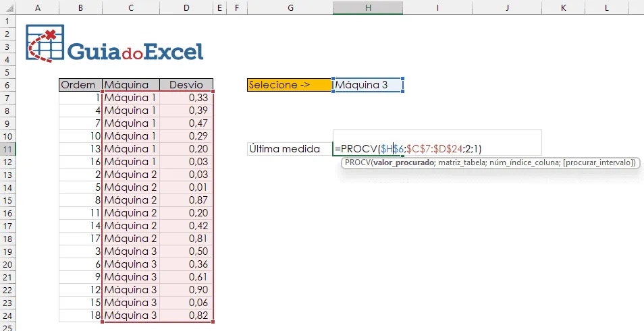Click the PROCV function name in tooltip
The image size is (644, 331).
tap(358, 163)
